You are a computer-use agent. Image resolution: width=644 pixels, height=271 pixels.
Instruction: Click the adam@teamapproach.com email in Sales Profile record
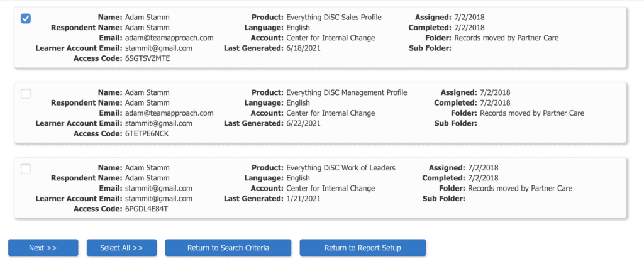click(169, 38)
